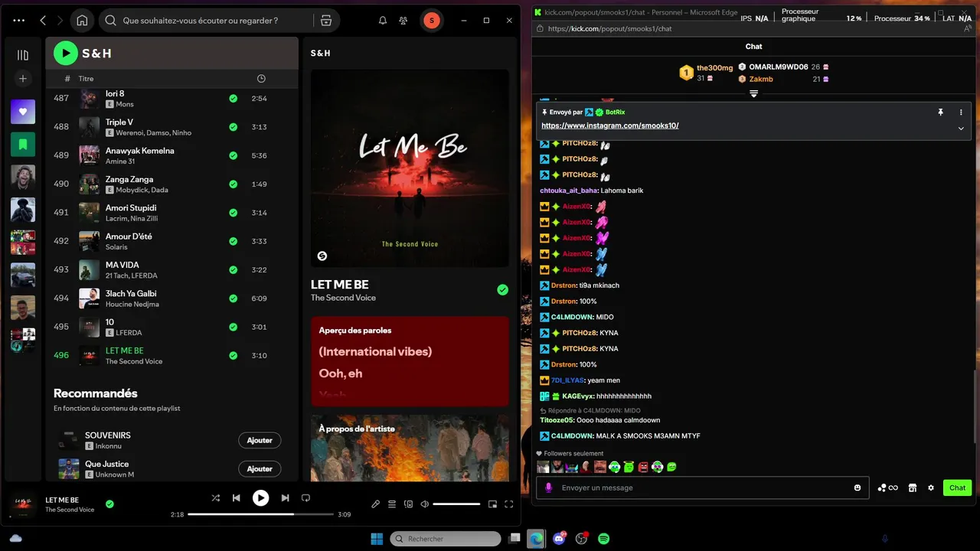Screen dimensions: 980x551
Task: Expand the chat leaderboard handle
Action: (x=753, y=93)
